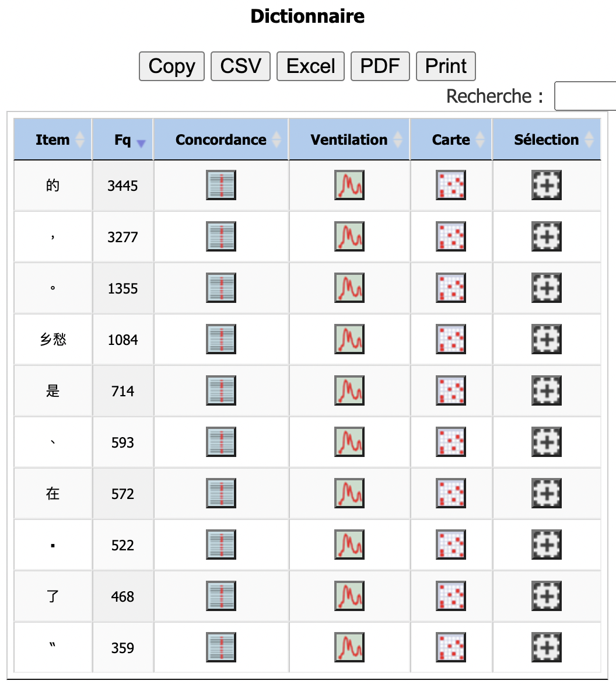Add 的 to selection
Image resolution: width=616 pixels, height=684 pixels.
(x=547, y=186)
